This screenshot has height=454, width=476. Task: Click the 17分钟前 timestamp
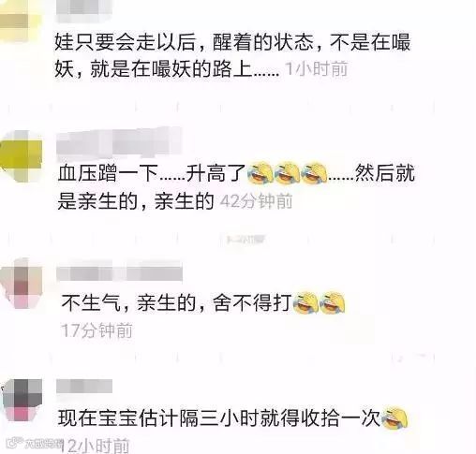(x=97, y=330)
